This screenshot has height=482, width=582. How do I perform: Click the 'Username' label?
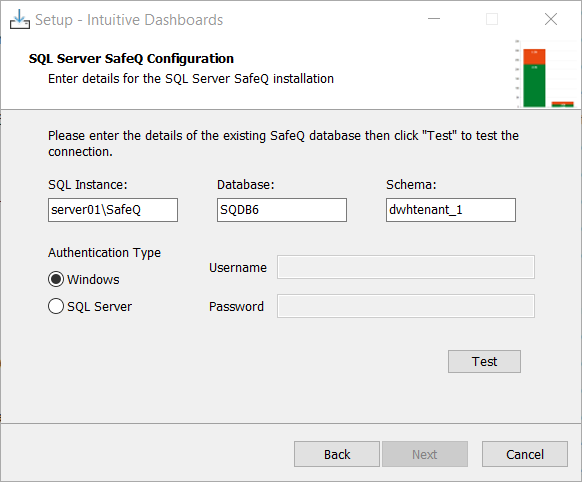coord(238,268)
